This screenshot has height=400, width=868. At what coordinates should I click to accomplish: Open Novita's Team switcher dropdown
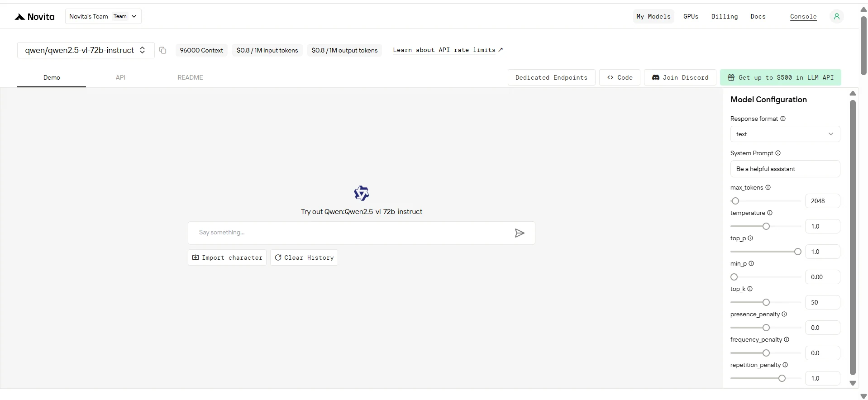pos(103,16)
